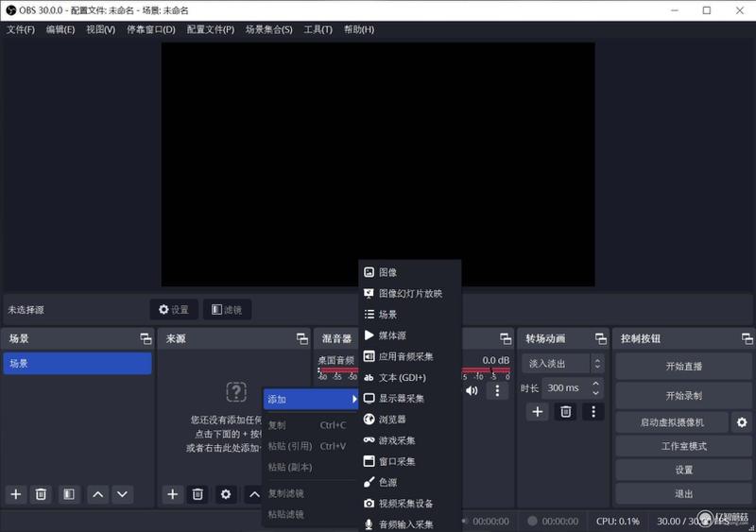Image resolution: width=756 pixels, height=532 pixels.
Task: Open the 编辑(E) menu
Action: (60, 29)
